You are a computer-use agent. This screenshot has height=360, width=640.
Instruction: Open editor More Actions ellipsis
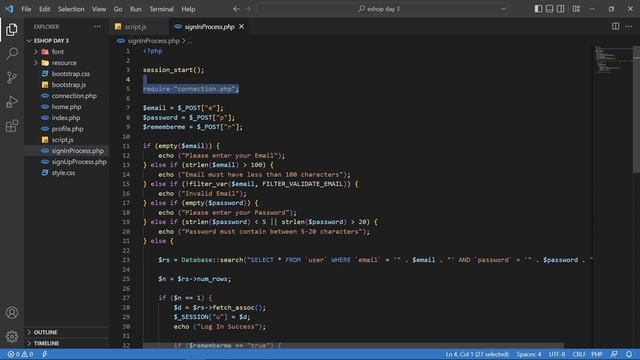(x=628, y=27)
